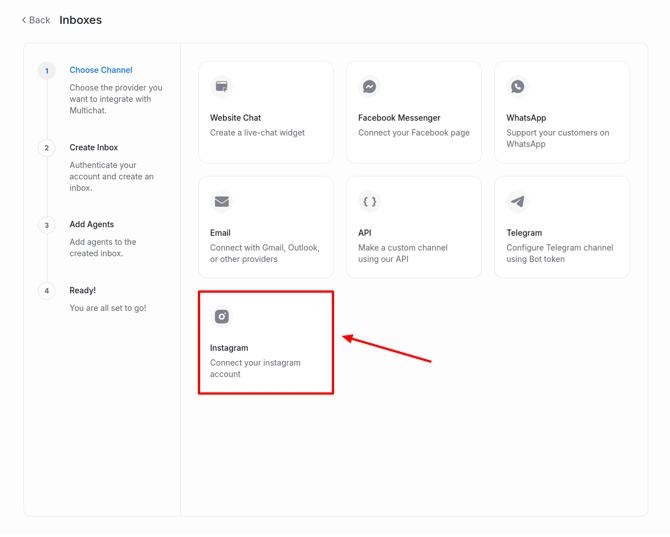Select the Ready! step label
The height and width of the screenshot is (537, 670).
point(83,290)
